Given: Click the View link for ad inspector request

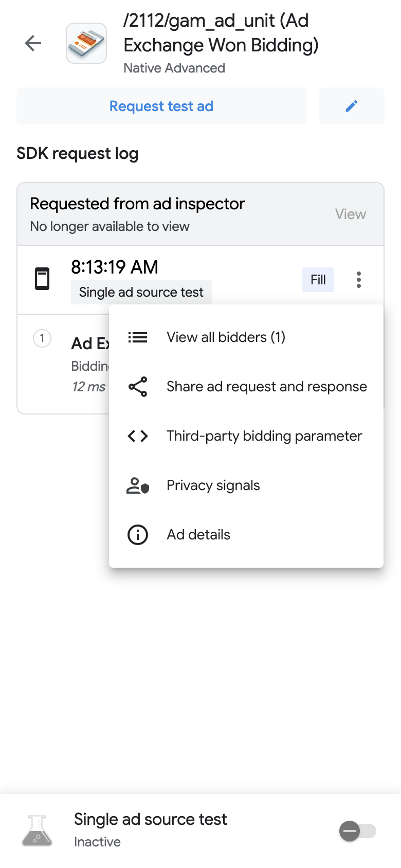Looking at the screenshot, I should coord(350,213).
